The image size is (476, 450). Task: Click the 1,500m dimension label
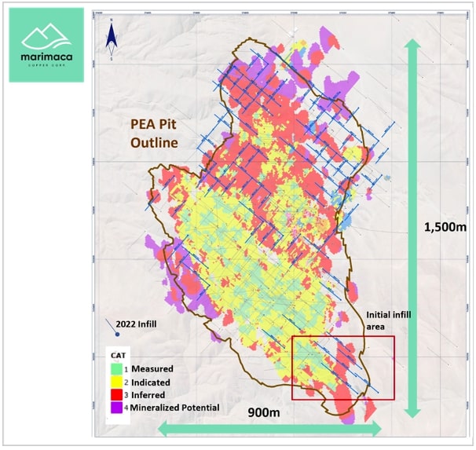pyautogui.click(x=445, y=226)
